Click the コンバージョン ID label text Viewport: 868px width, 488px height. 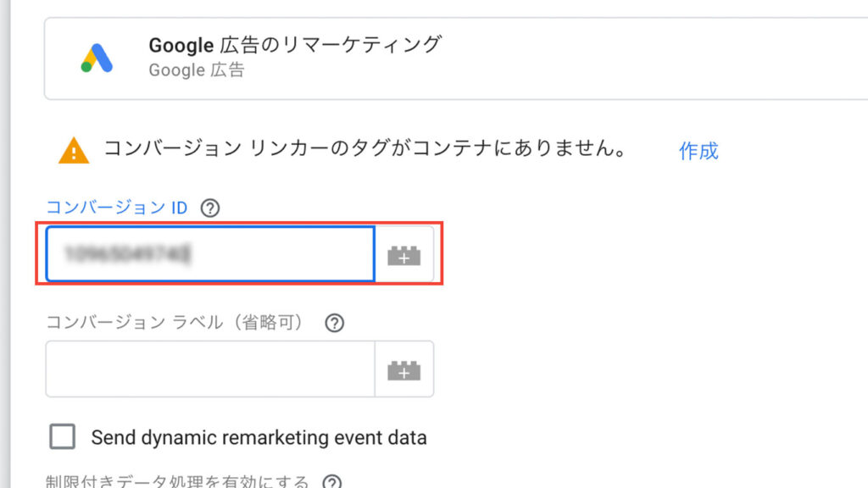[117, 208]
